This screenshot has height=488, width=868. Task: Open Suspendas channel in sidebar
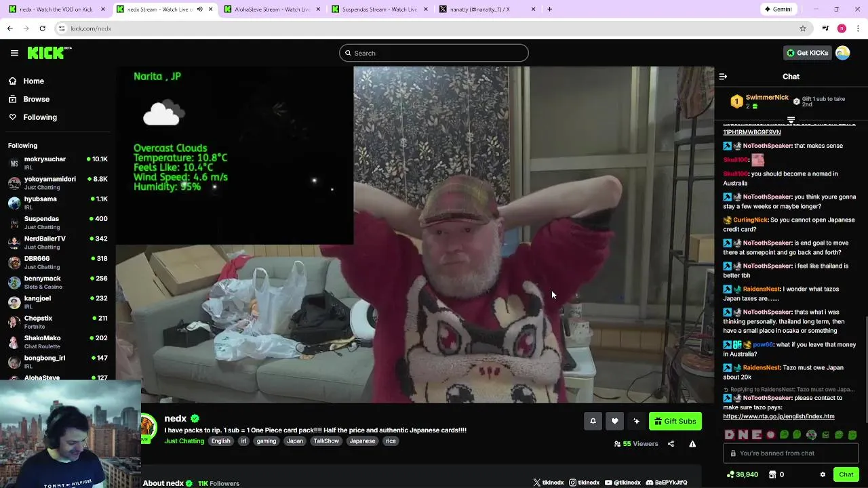58,222
